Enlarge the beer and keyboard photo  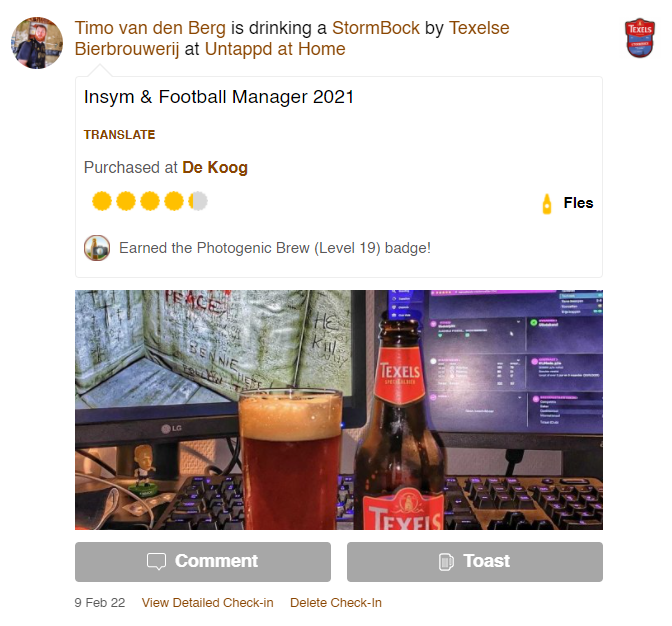click(x=339, y=410)
